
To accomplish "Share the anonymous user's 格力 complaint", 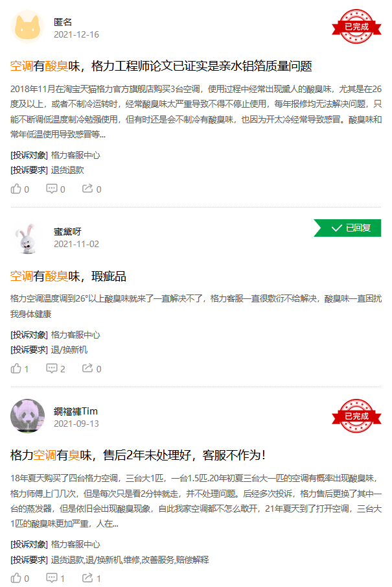I will (x=91, y=189).
